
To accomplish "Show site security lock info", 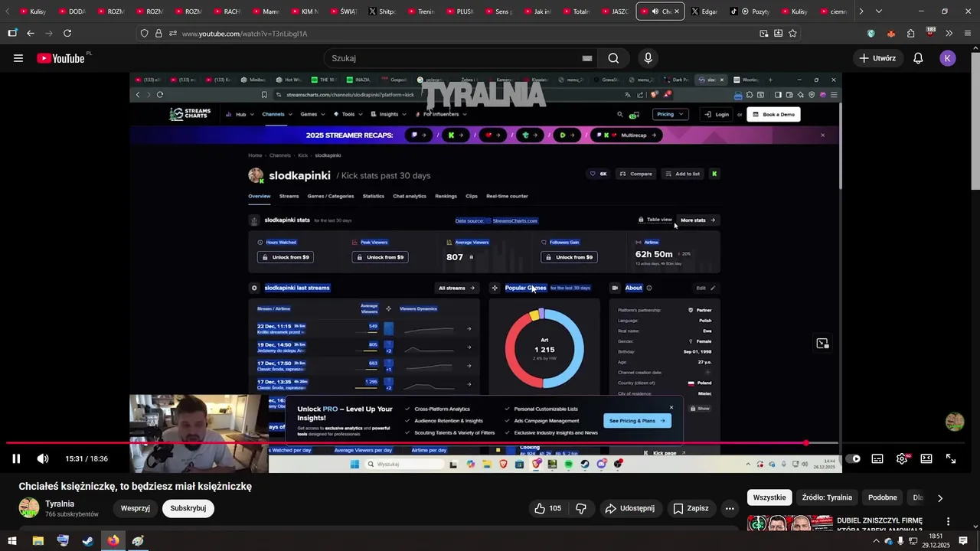I will [158, 34].
